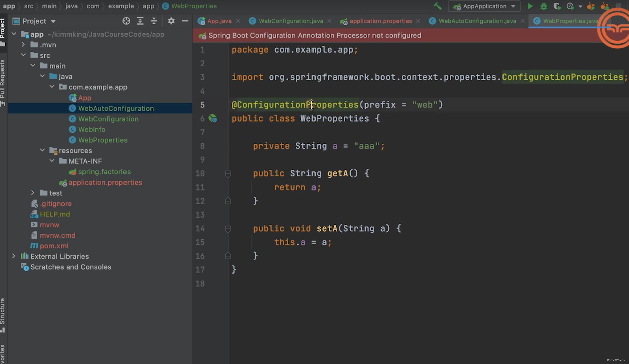Run AppApplication with green play button
629x364 pixels.
(530, 6)
